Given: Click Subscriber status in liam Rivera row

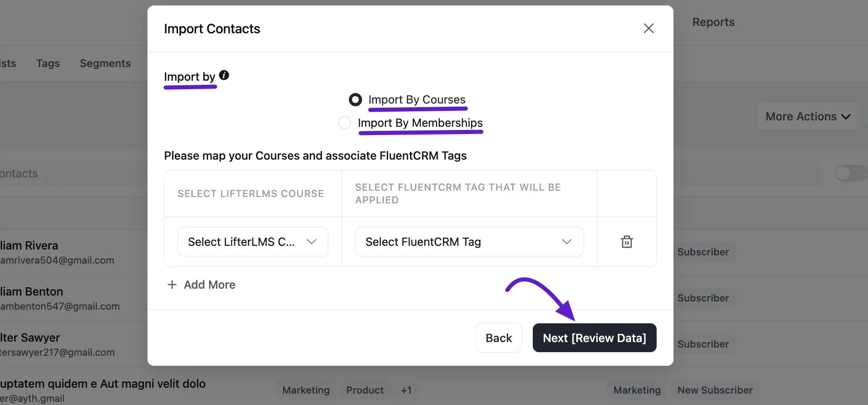Looking at the screenshot, I should (x=703, y=252).
